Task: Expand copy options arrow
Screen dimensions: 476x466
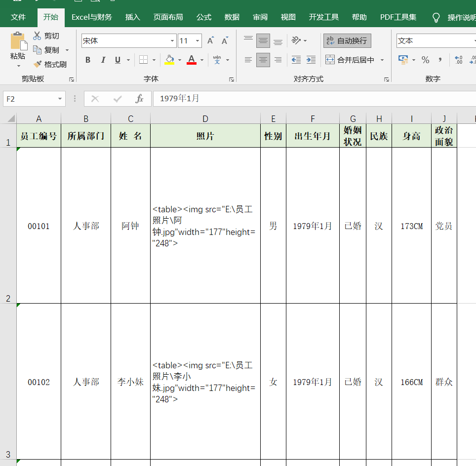Action: click(x=67, y=50)
